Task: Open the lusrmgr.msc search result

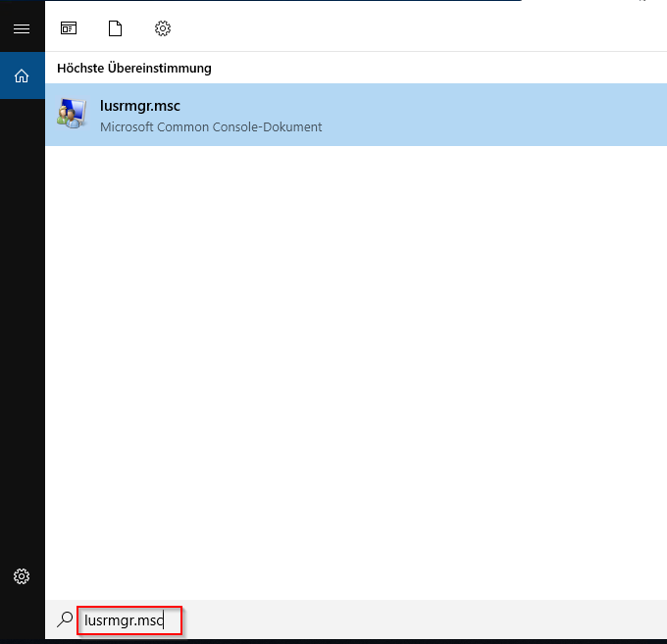Action: pyautogui.click(x=356, y=115)
